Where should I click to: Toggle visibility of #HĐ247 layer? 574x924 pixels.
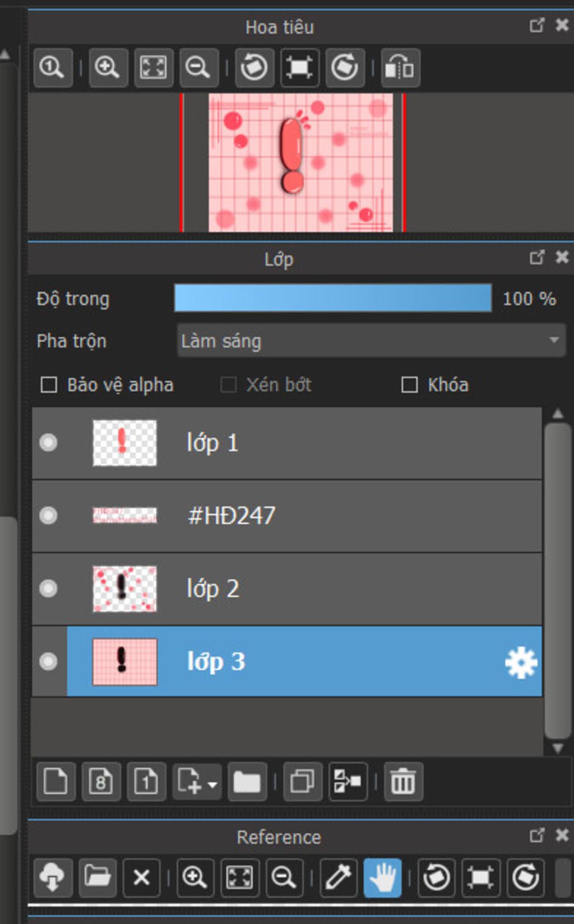point(49,516)
